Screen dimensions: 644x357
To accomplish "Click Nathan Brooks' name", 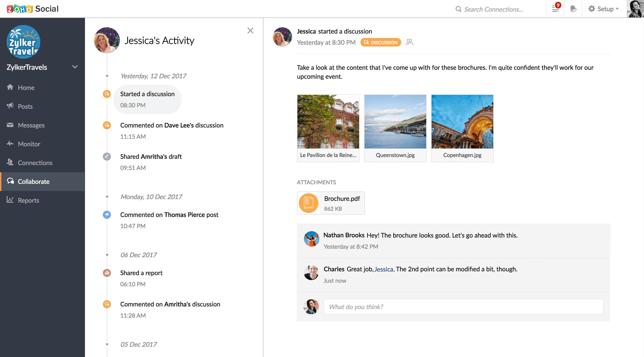I will point(344,235).
